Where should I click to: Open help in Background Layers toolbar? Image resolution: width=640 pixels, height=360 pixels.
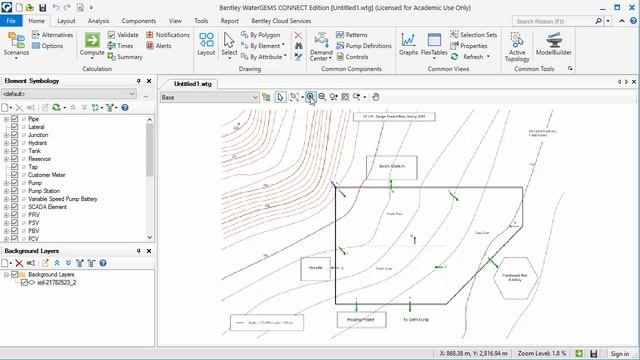[103, 263]
